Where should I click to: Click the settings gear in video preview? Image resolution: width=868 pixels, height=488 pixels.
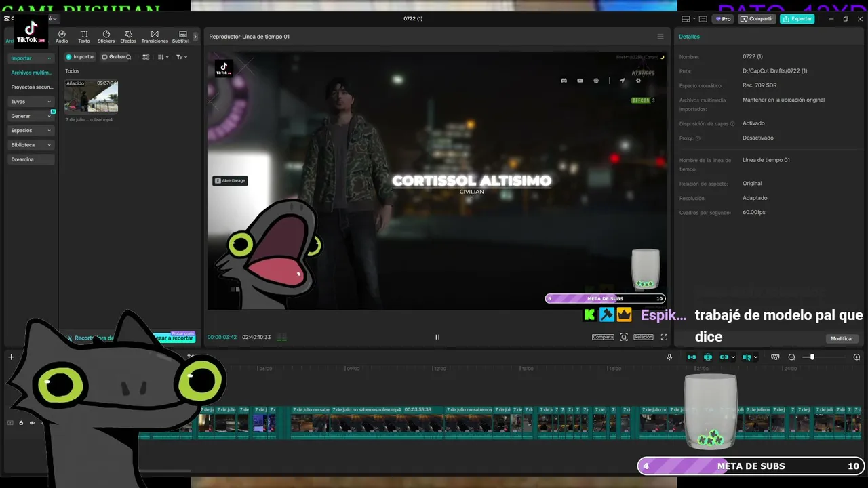click(x=638, y=81)
